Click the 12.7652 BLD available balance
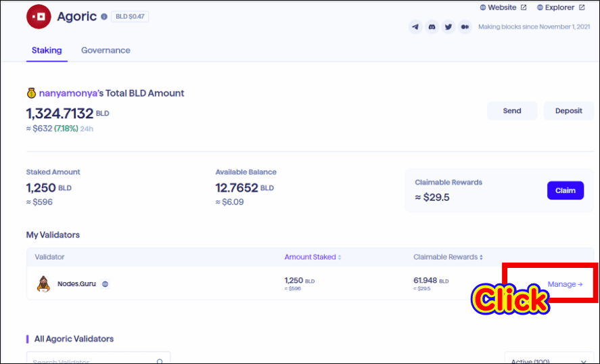 tap(244, 188)
